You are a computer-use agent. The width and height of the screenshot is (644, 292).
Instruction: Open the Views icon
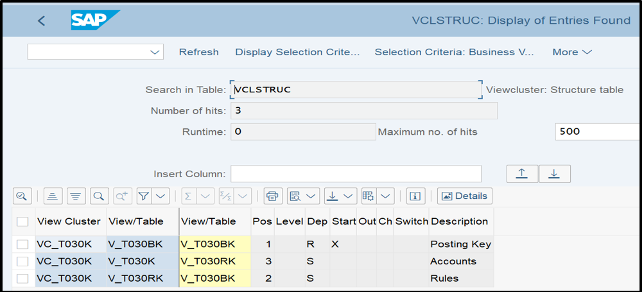pos(295,196)
